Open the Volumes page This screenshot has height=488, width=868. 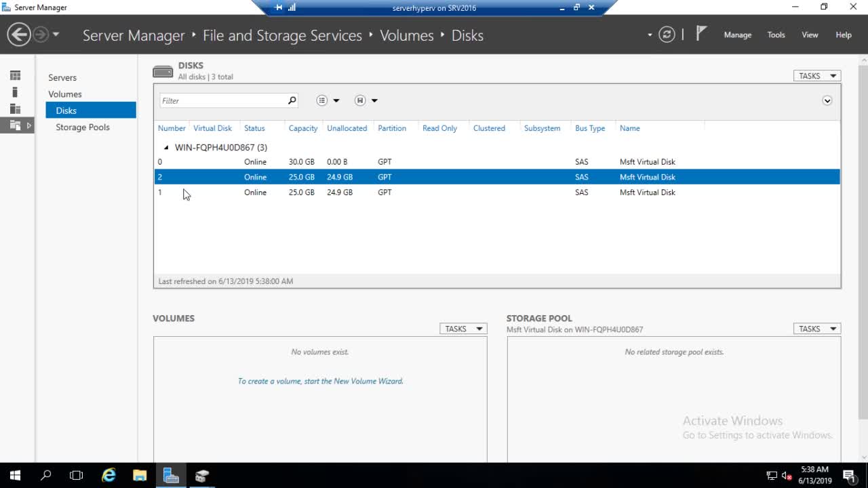pyautogui.click(x=65, y=94)
